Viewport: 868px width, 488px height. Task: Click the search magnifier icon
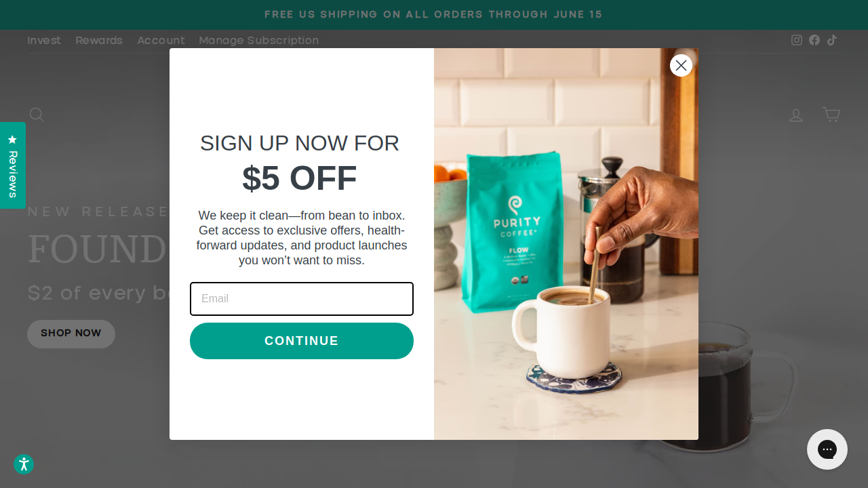click(x=37, y=115)
